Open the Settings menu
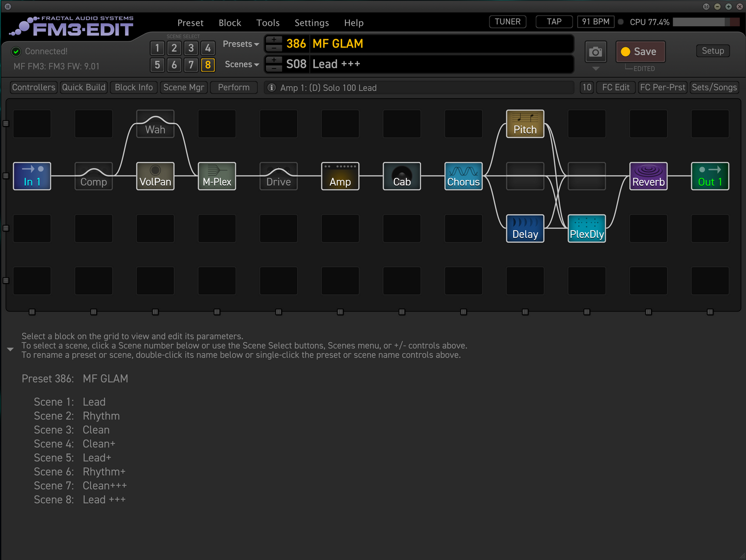The height and width of the screenshot is (560, 746). [312, 23]
